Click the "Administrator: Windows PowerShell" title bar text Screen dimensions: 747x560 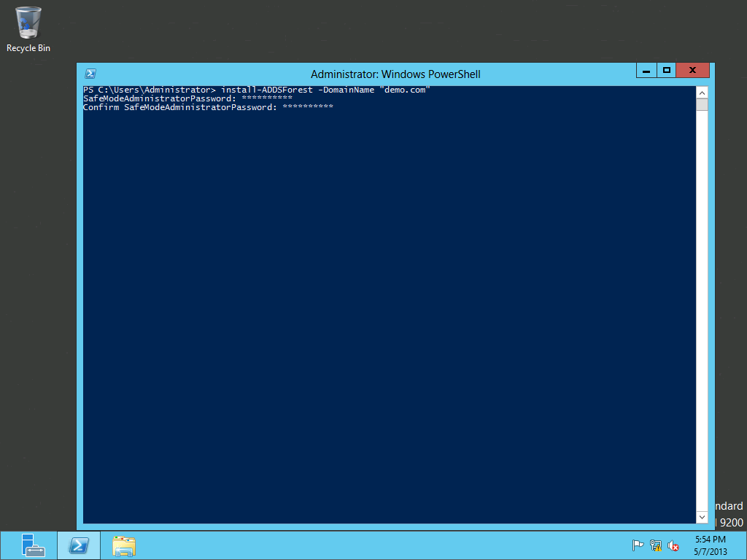[x=395, y=74]
